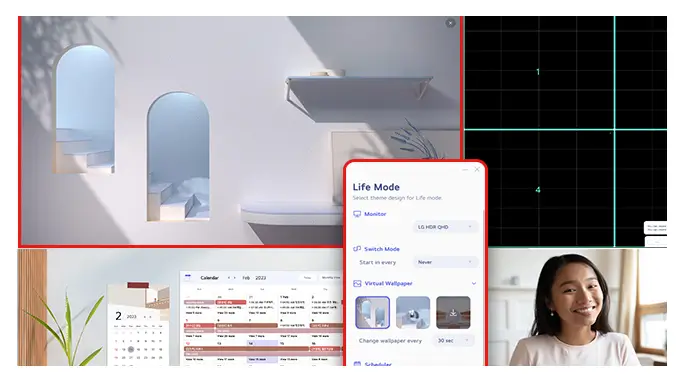Click the Virtual Wallpaper picture icon
Image resolution: width=685 pixels, height=380 pixels.
pyautogui.click(x=357, y=283)
